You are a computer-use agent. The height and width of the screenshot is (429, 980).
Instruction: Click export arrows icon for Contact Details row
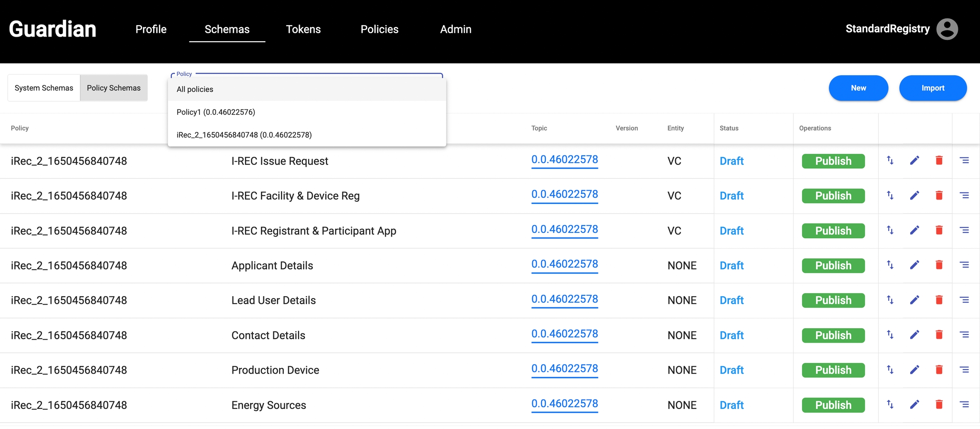tap(890, 335)
